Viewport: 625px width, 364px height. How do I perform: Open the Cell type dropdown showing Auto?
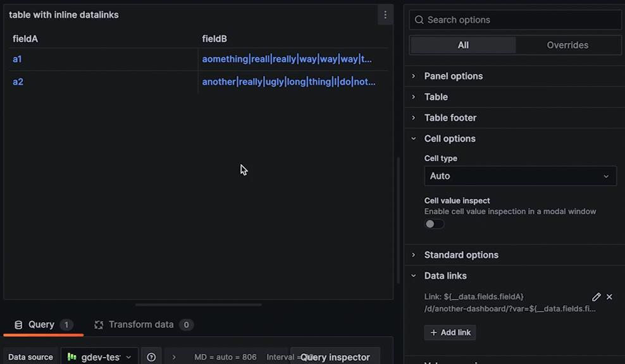520,176
